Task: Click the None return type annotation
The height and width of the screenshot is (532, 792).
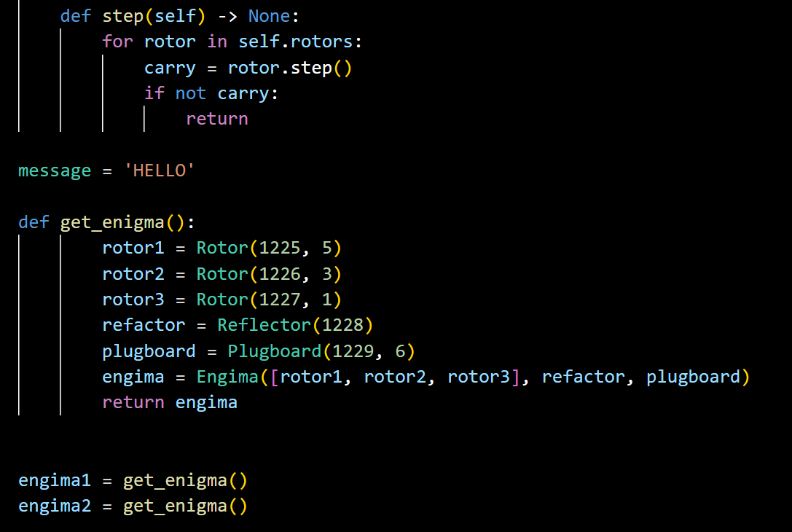Action: pos(269,16)
